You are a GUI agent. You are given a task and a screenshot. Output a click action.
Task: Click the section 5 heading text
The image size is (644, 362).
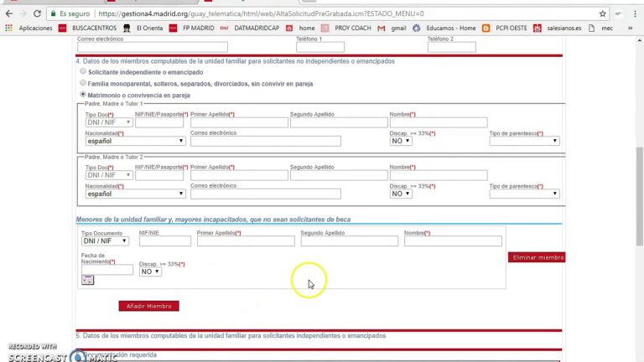tap(231, 336)
